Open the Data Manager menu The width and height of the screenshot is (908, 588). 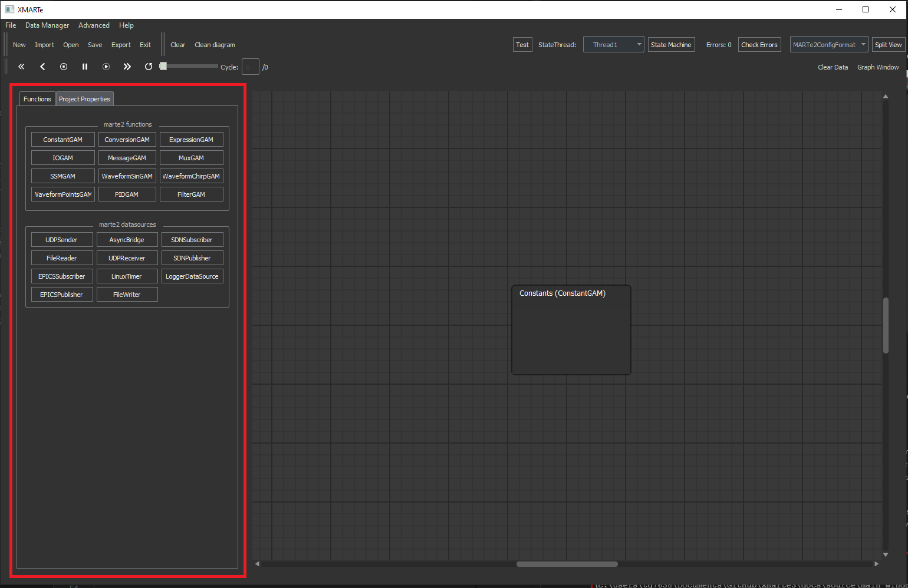pos(47,25)
